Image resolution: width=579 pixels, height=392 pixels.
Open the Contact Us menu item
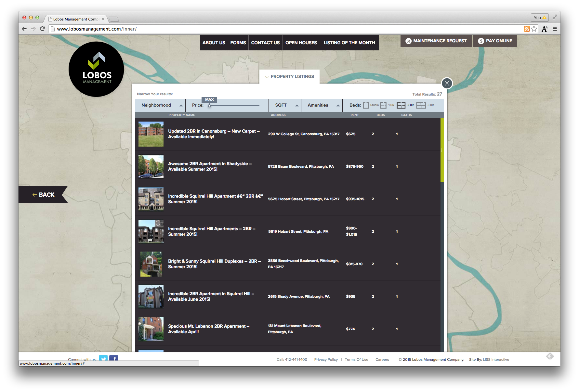coord(265,43)
